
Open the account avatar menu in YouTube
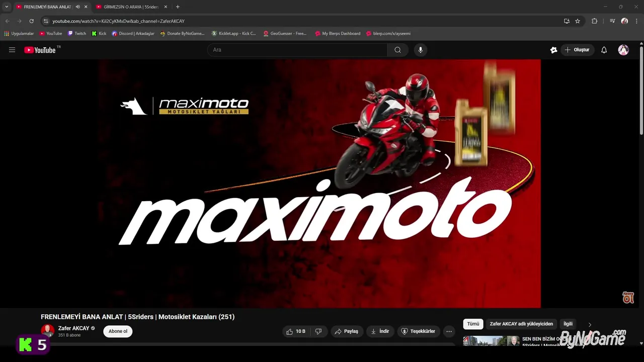tap(623, 50)
